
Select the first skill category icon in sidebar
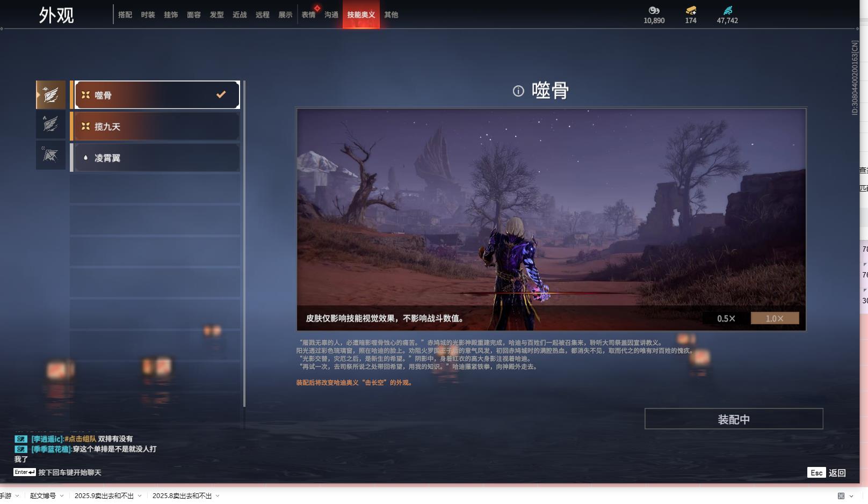[50, 95]
